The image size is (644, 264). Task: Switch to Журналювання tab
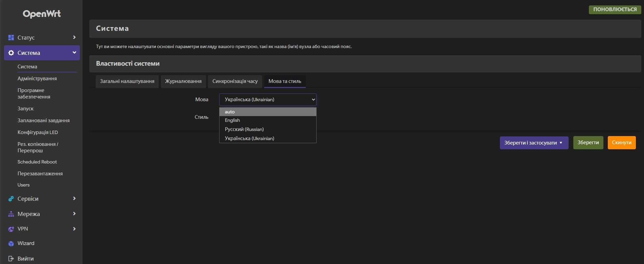183,81
